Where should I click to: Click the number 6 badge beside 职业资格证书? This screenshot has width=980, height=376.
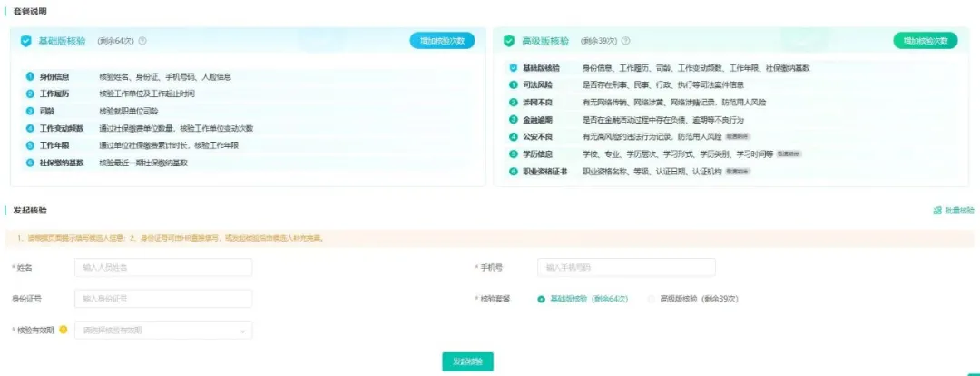(x=514, y=171)
